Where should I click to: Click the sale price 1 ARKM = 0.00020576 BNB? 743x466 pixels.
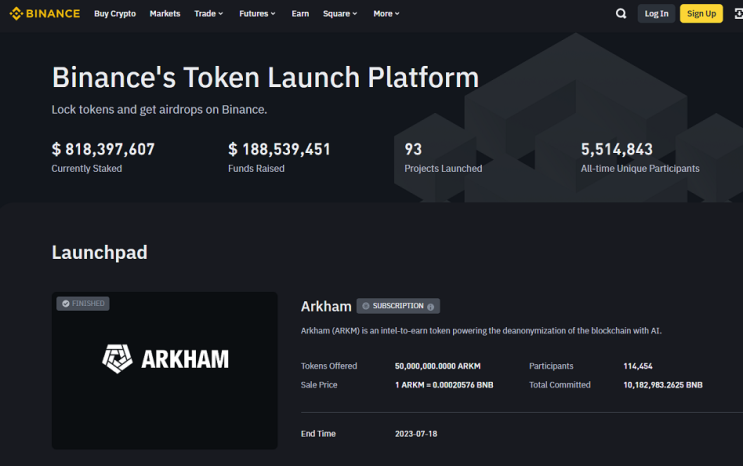pos(444,385)
